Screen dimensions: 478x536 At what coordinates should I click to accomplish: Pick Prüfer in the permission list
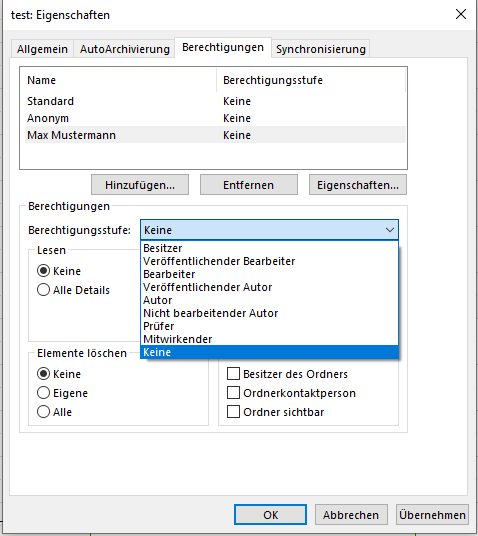269,326
